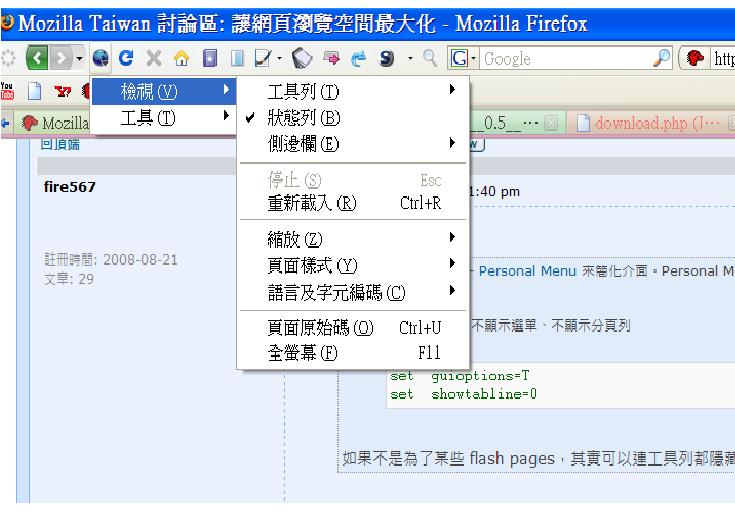
Task: Open the Google search engine selector
Action: [x=463, y=59]
